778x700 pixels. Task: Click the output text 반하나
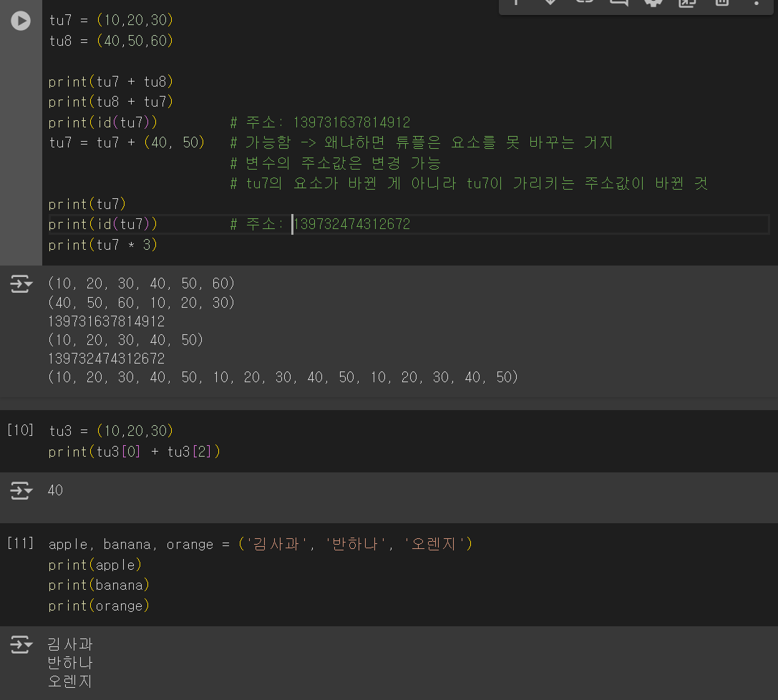pos(70,663)
